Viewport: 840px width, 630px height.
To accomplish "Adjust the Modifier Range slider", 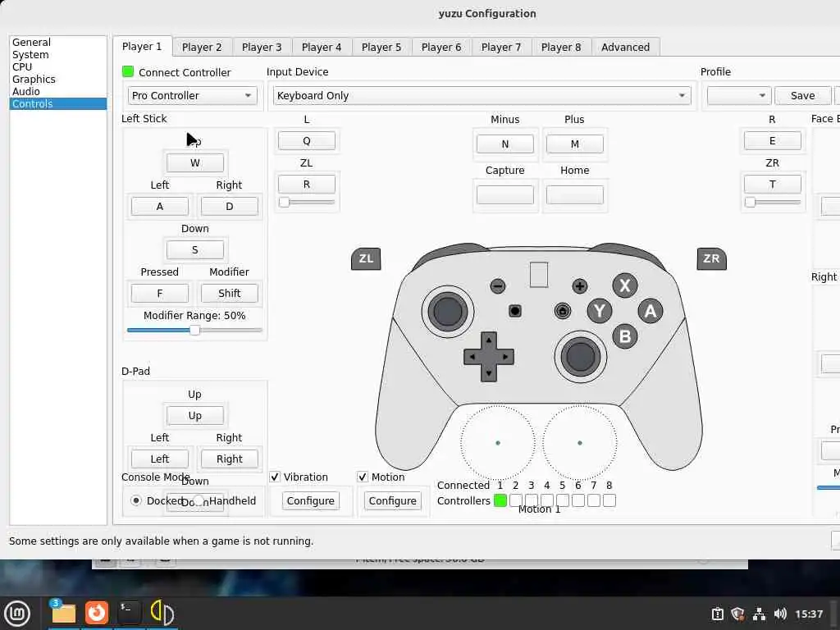I will [x=195, y=330].
